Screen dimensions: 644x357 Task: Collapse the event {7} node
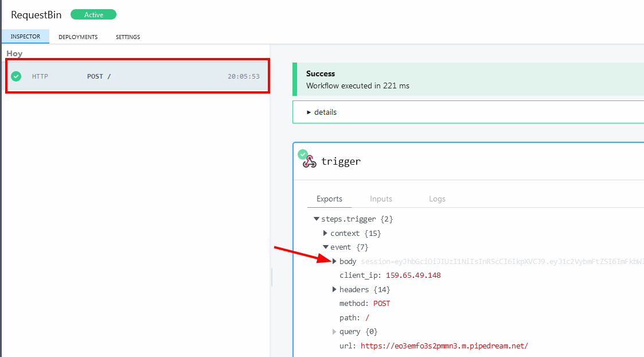(x=325, y=247)
